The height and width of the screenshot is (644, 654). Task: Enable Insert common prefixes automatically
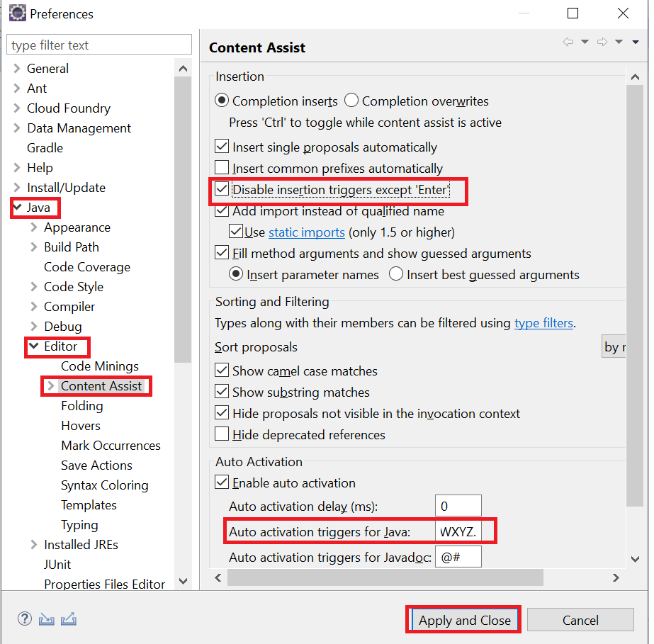point(222,167)
